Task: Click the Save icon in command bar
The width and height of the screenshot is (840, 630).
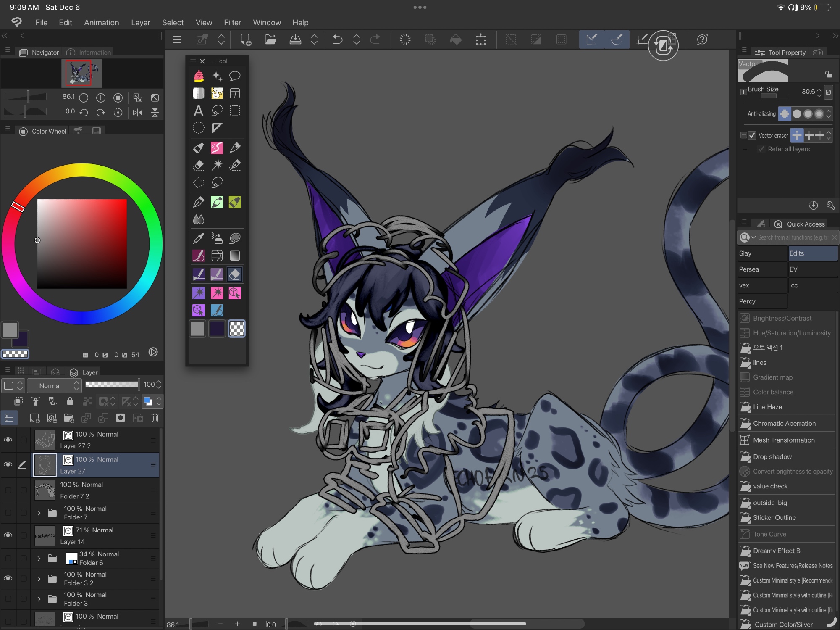Action: (295, 40)
